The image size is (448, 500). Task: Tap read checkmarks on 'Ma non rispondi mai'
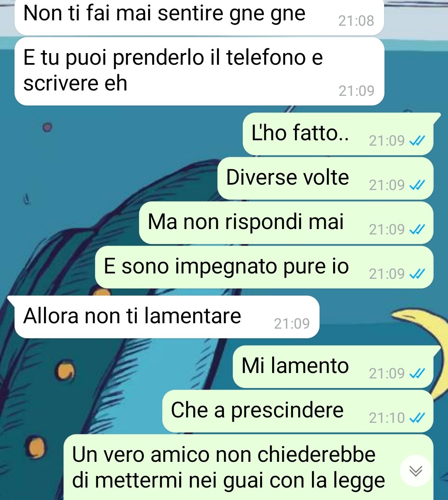tap(417, 230)
